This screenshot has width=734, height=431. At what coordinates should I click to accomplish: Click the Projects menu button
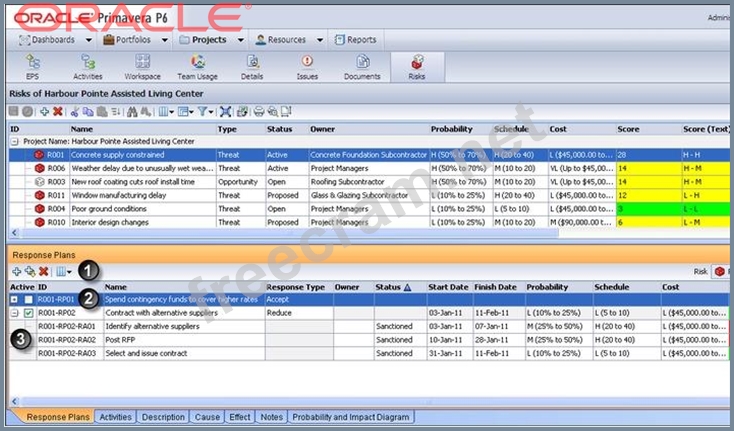(203, 40)
